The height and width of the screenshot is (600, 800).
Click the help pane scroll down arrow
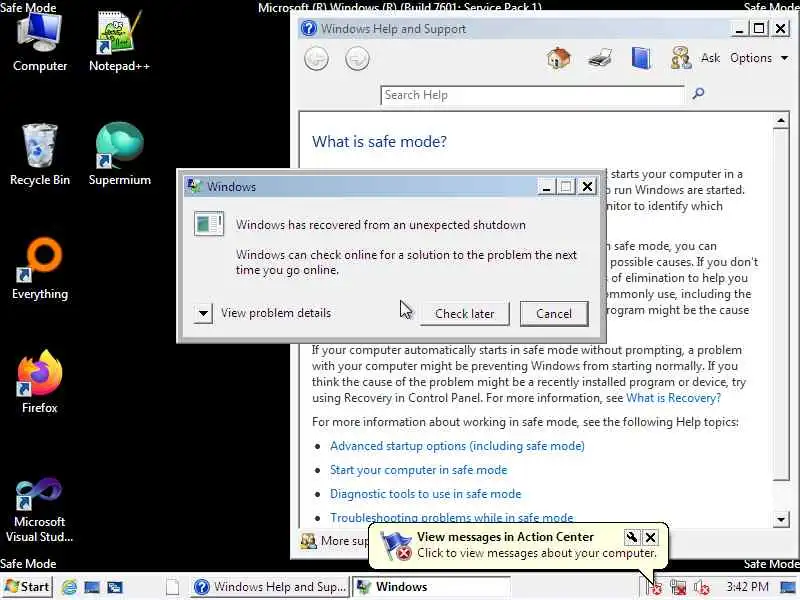click(x=781, y=519)
